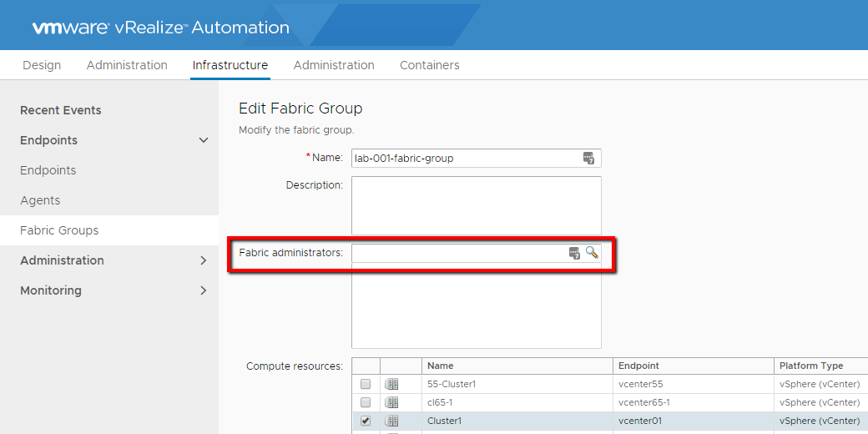
Task: Click the cluster icon in cl65-1 row
Action: [391, 402]
